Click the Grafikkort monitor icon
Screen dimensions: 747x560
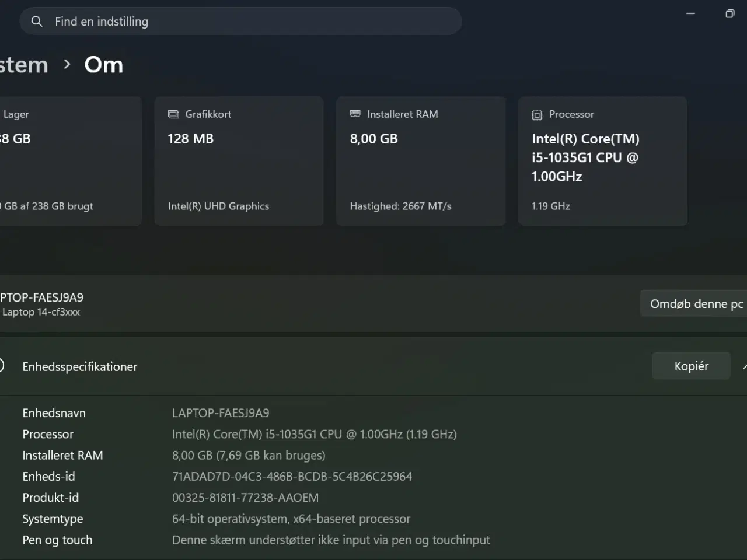tap(173, 114)
